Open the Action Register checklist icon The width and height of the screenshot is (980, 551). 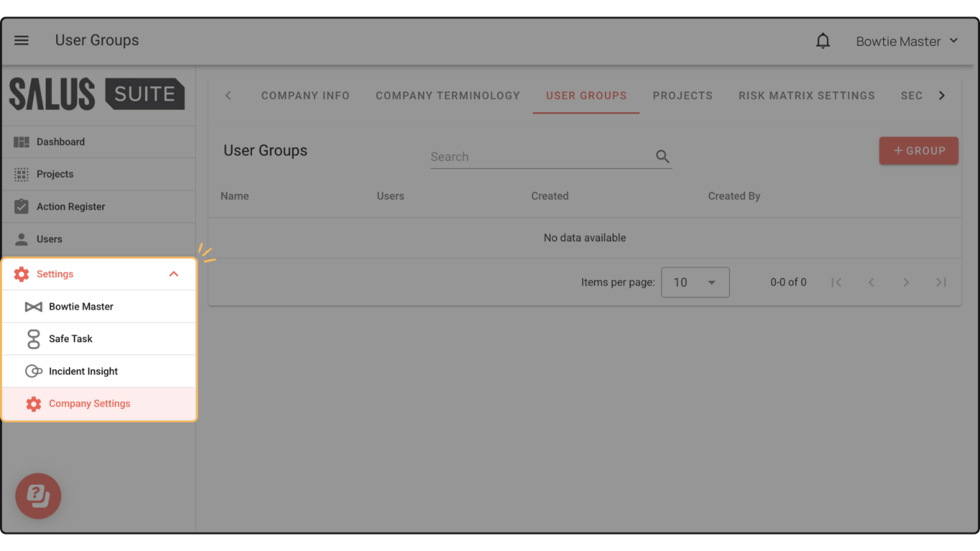tap(21, 206)
